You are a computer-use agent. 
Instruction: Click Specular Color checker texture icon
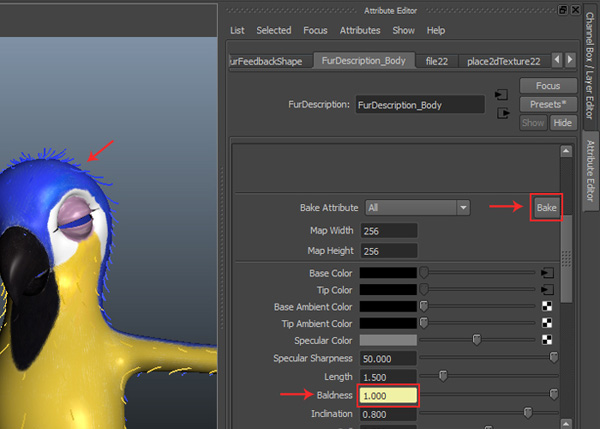(x=547, y=339)
